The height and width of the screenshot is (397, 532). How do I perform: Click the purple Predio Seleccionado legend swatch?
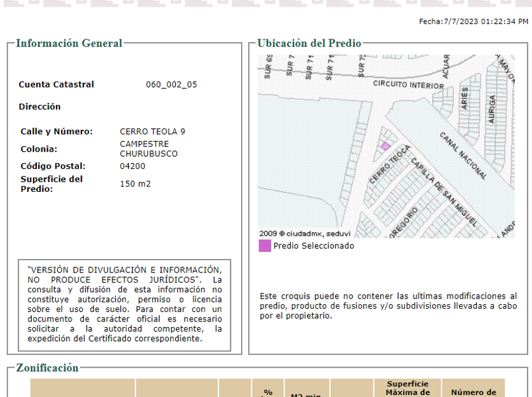pos(265,246)
